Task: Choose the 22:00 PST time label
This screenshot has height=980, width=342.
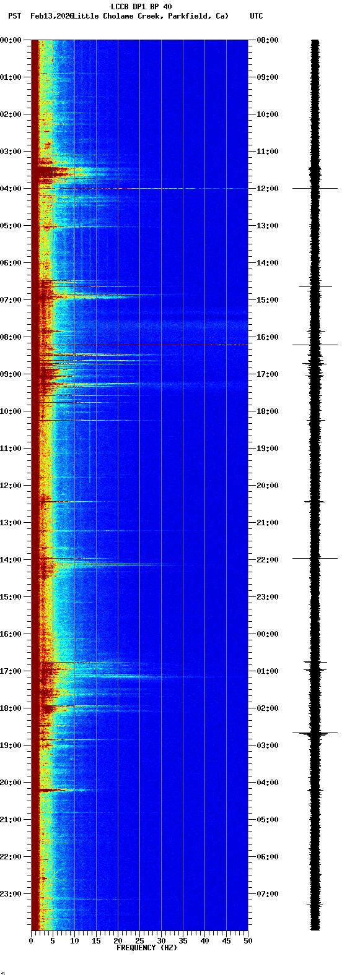Action: 10,857
